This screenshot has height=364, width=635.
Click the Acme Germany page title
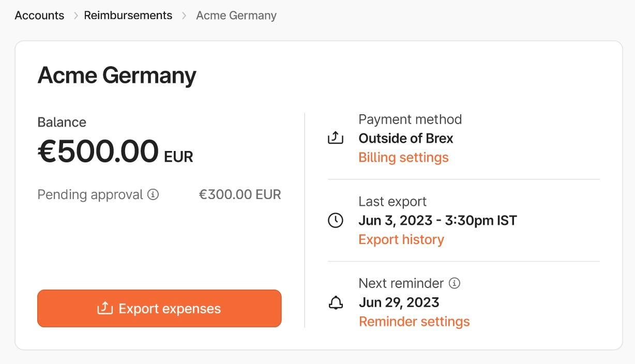click(116, 75)
